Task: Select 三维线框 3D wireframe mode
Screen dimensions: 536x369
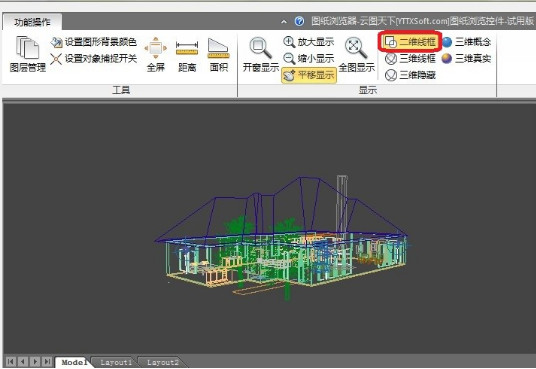Action: [x=410, y=58]
